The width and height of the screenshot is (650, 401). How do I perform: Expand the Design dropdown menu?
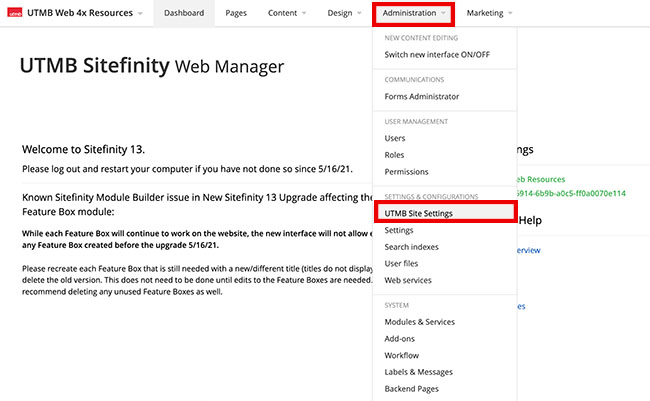(x=345, y=14)
